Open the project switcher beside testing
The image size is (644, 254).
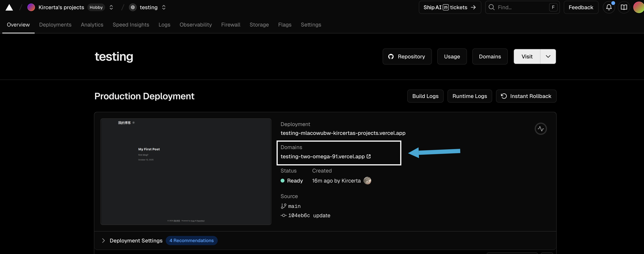click(x=164, y=7)
